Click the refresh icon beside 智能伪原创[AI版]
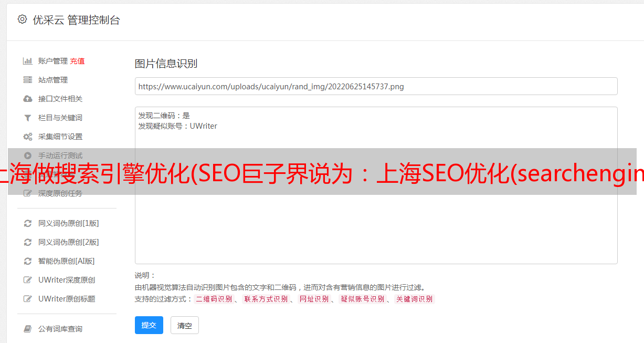The height and width of the screenshot is (343, 644). click(x=28, y=261)
